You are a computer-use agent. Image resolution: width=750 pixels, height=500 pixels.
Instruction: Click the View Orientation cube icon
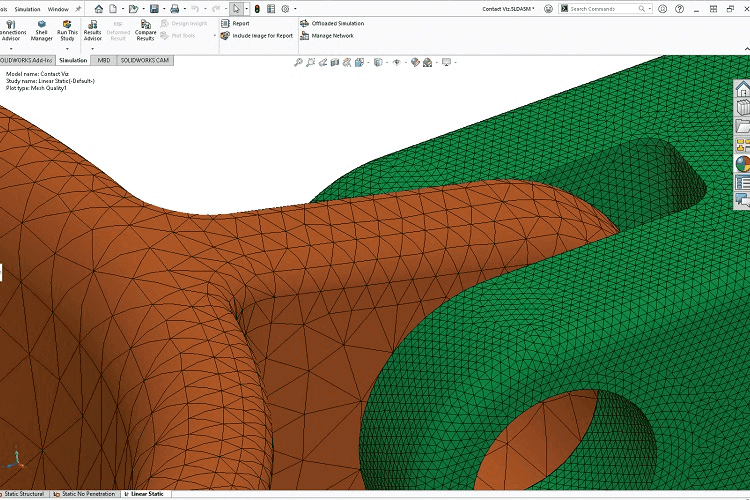point(360,62)
